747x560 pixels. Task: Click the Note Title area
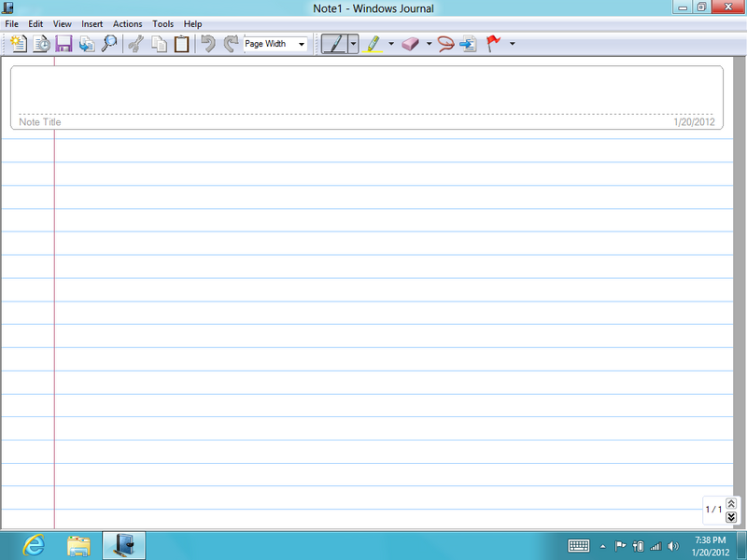pos(40,122)
